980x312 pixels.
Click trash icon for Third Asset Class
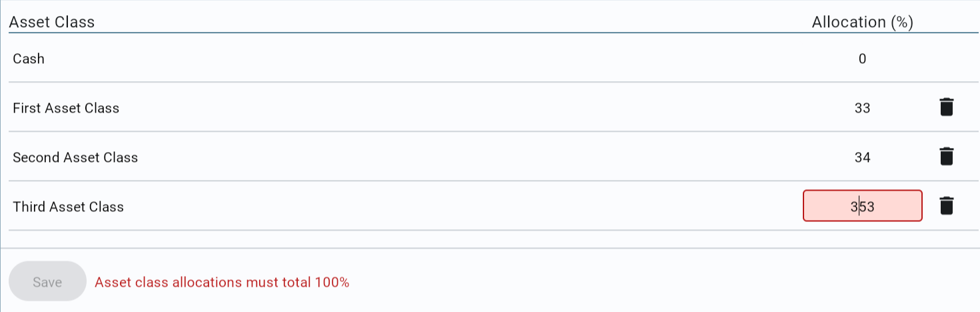click(x=946, y=206)
